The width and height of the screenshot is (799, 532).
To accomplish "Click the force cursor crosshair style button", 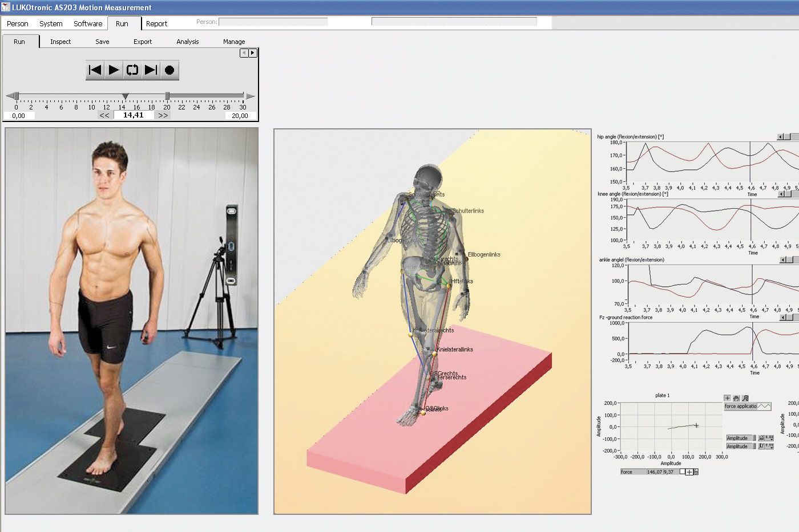I will point(689,472).
